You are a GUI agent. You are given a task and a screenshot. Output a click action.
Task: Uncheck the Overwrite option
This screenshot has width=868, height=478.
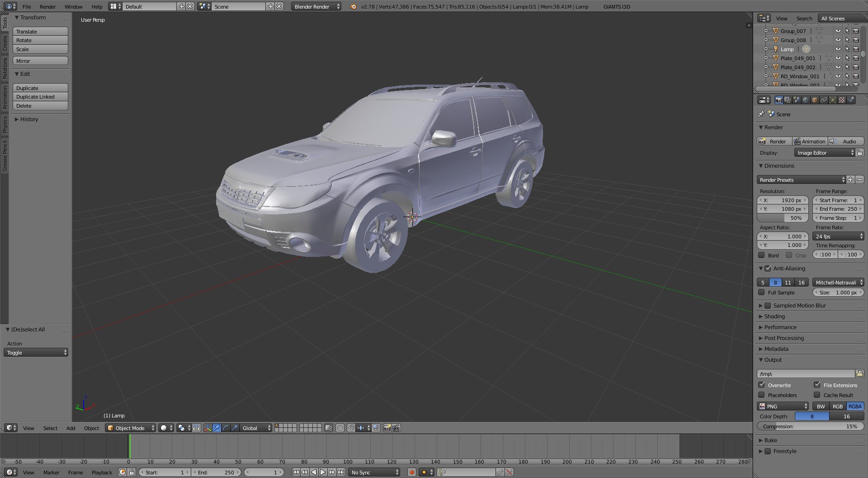762,385
